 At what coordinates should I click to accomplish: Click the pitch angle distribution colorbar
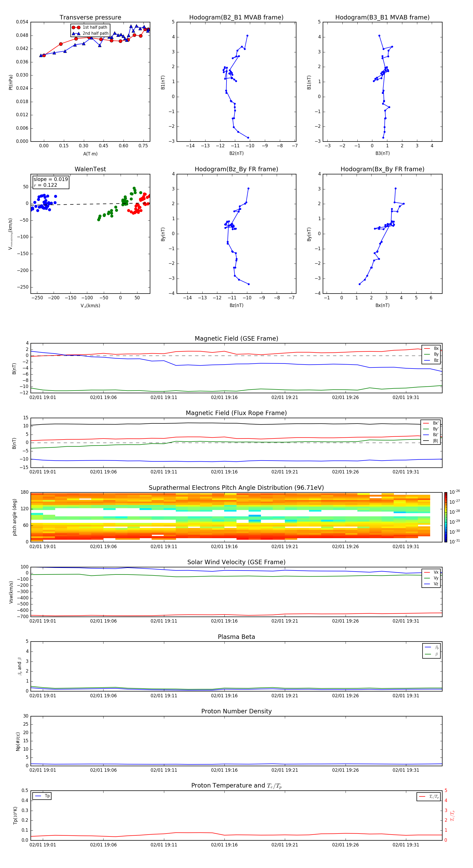click(x=446, y=517)
